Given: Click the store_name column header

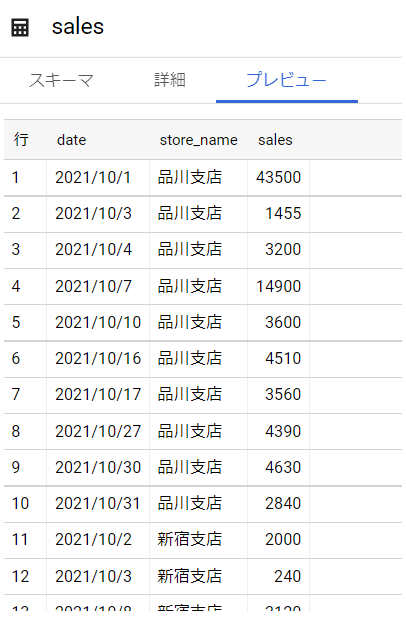Looking at the screenshot, I should (198, 140).
